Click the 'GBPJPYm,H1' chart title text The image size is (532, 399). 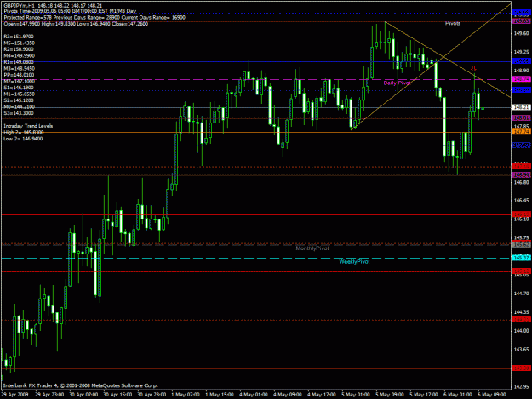click(x=18, y=6)
